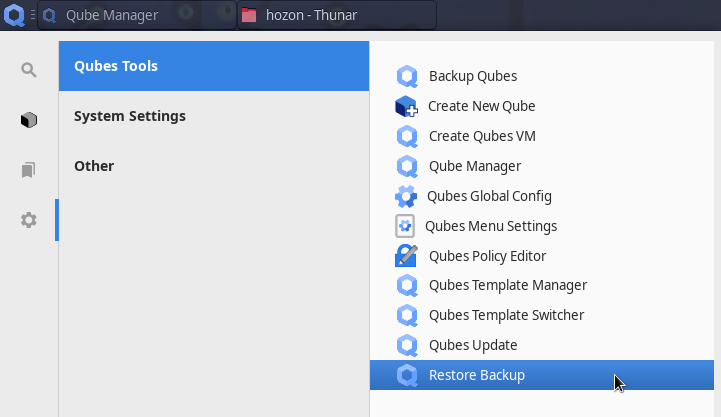Launch Create New Qube

[x=542, y=106]
